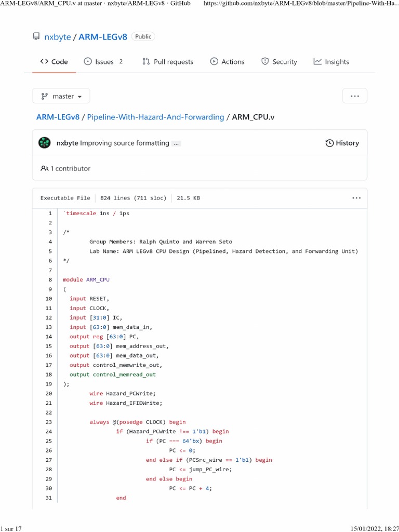399x532 pixels.
Task: Click the contributors people icon
Action: (x=44, y=168)
